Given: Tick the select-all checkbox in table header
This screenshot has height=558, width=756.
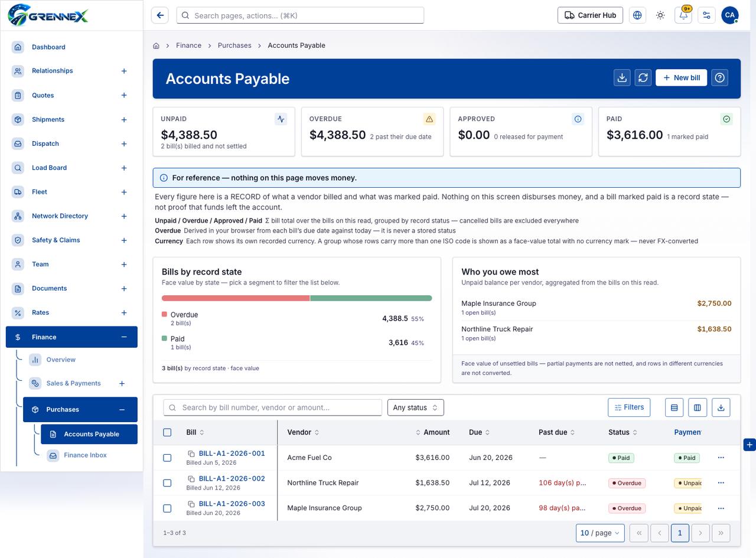Looking at the screenshot, I should click(167, 432).
